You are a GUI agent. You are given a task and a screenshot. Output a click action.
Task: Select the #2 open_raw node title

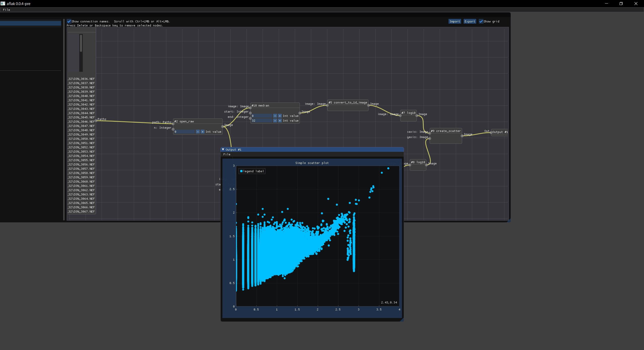(x=184, y=121)
